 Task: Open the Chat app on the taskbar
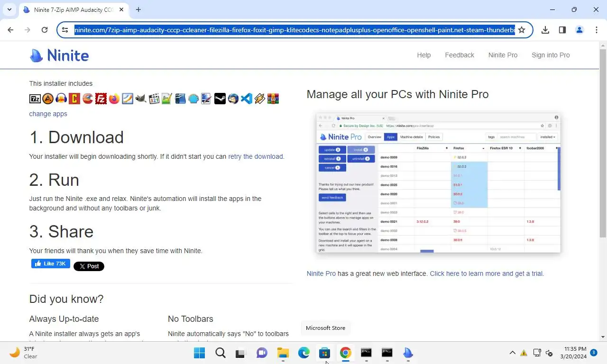262,353
